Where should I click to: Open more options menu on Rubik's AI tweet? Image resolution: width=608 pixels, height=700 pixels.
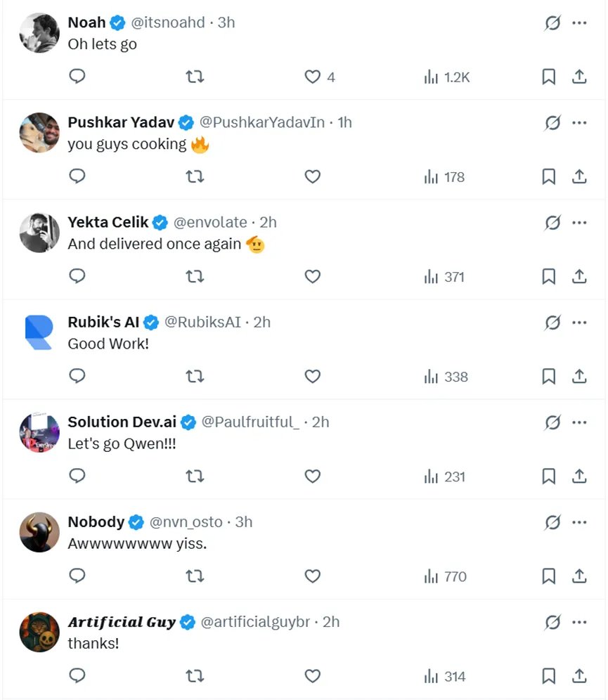pyautogui.click(x=579, y=323)
